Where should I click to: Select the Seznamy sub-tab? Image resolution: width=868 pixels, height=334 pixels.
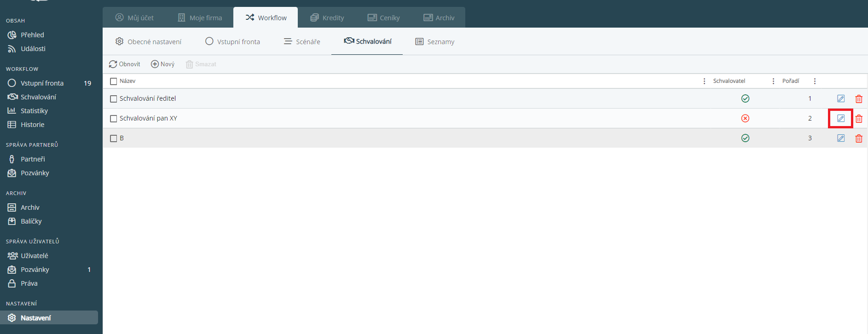pos(435,42)
